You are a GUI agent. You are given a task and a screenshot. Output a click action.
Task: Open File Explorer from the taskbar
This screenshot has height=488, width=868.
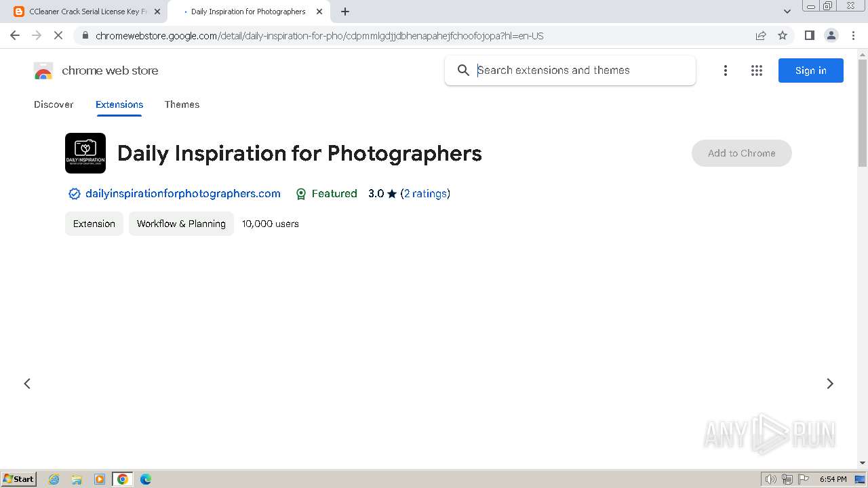pos(77,479)
